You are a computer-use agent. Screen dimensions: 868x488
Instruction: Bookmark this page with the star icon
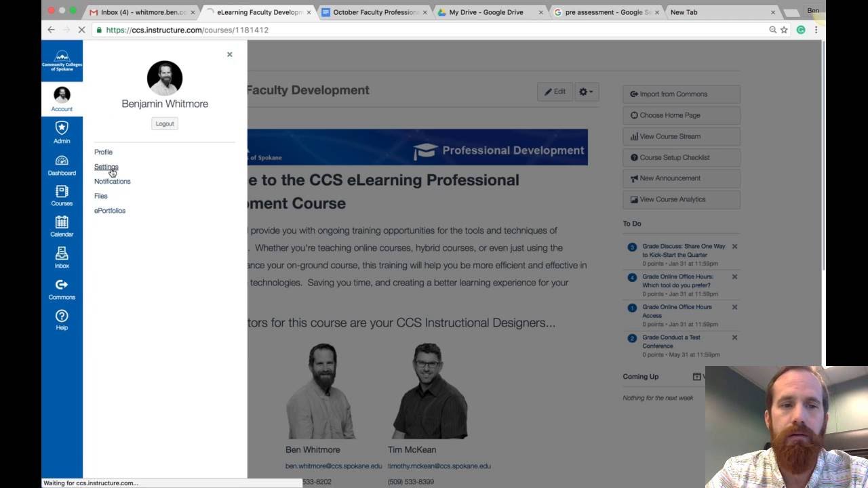(785, 30)
